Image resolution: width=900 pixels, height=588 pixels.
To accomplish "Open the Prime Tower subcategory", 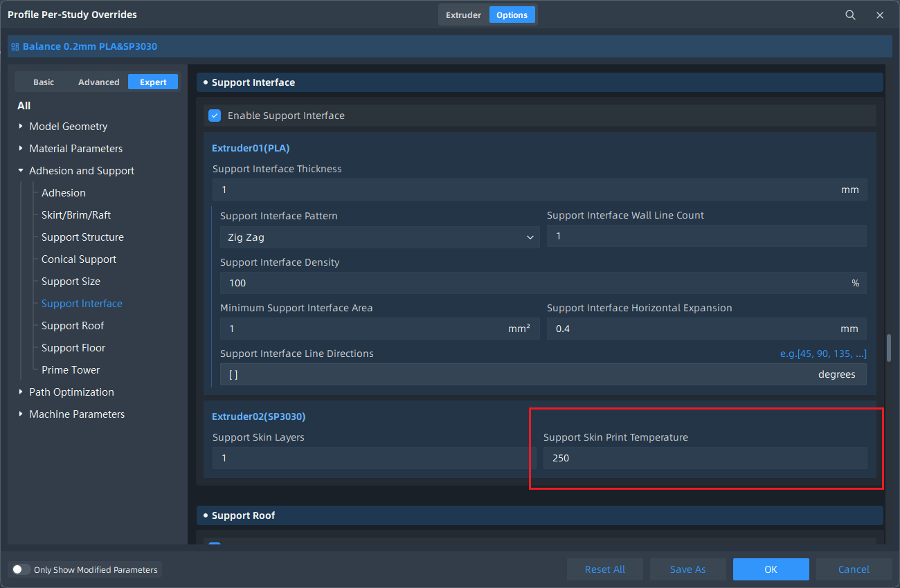I will tap(71, 370).
